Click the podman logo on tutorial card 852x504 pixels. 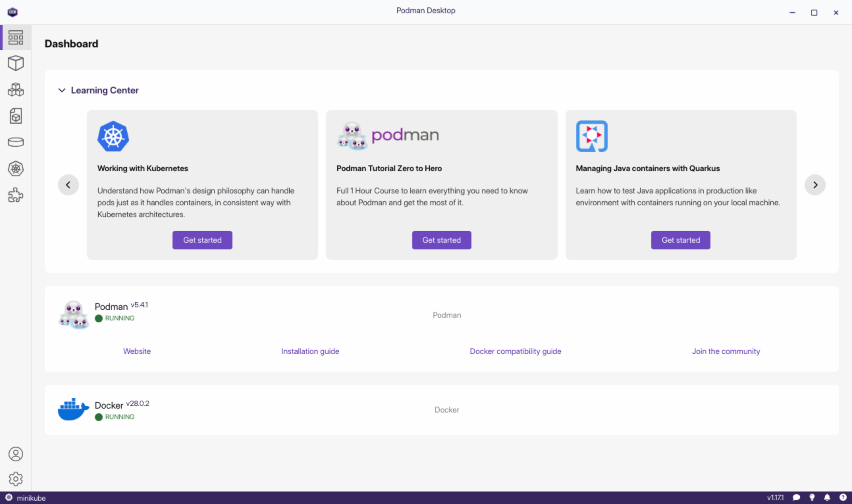[388, 136]
